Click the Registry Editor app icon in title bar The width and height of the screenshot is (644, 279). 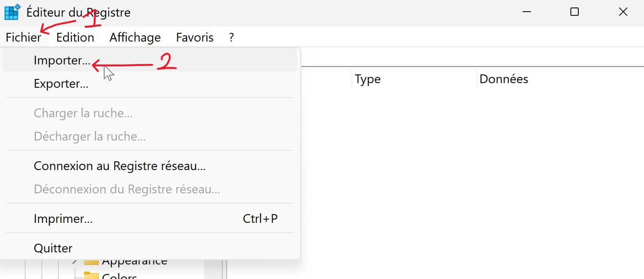(x=12, y=12)
